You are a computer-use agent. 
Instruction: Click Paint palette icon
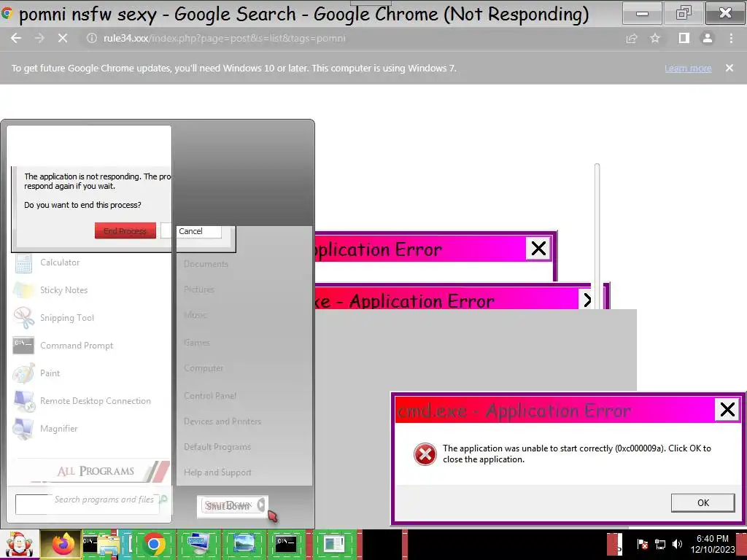23,373
